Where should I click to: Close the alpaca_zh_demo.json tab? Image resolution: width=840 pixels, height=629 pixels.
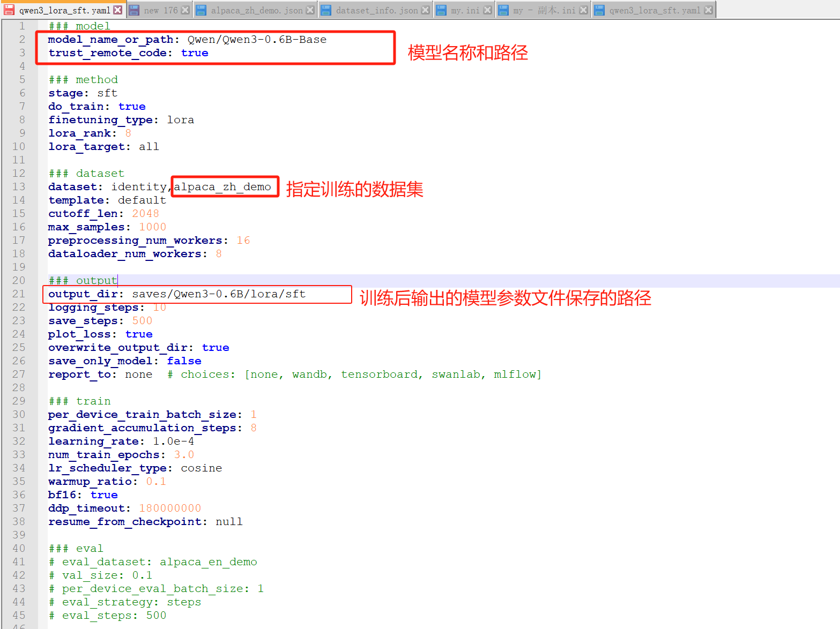(x=310, y=10)
